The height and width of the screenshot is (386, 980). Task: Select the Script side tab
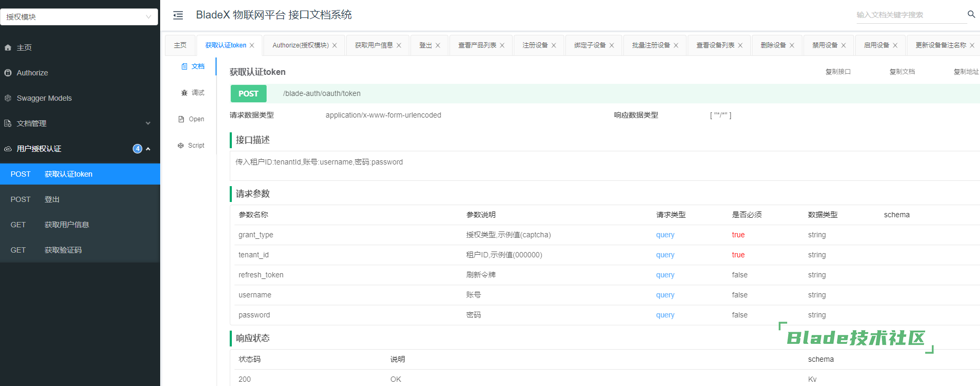pos(191,146)
